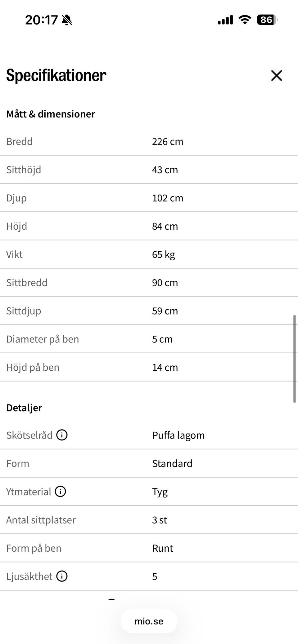Select the Bredd 226 cm row
The width and height of the screenshot is (298, 644).
[x=149, y=142]
